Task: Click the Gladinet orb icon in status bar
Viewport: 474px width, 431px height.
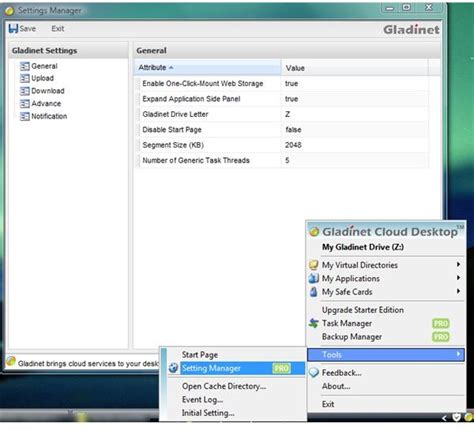Action: click(11, 361)
